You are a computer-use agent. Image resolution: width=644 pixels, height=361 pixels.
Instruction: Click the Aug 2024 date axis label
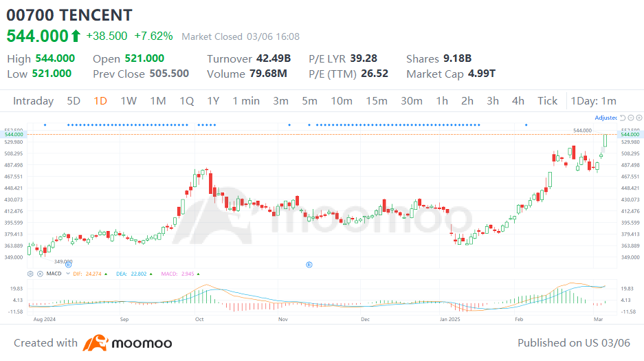[45, 320]
